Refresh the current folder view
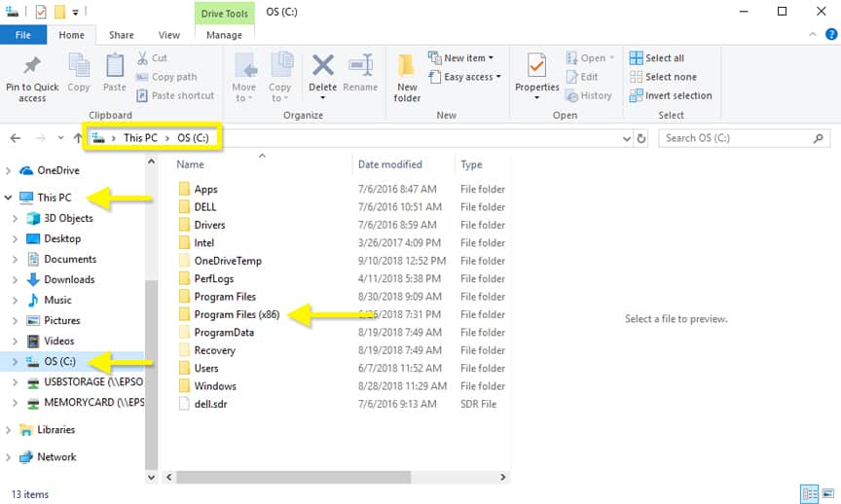The height and width of the screenshot is (504, 841). pyautogui.click(x=641, y=138)
